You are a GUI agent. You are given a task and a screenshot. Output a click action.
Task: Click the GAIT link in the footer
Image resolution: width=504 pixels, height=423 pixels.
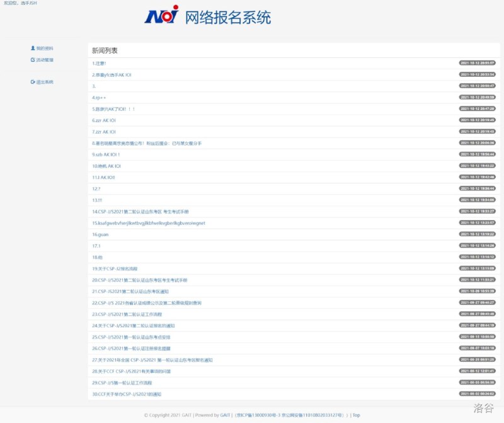224,415
